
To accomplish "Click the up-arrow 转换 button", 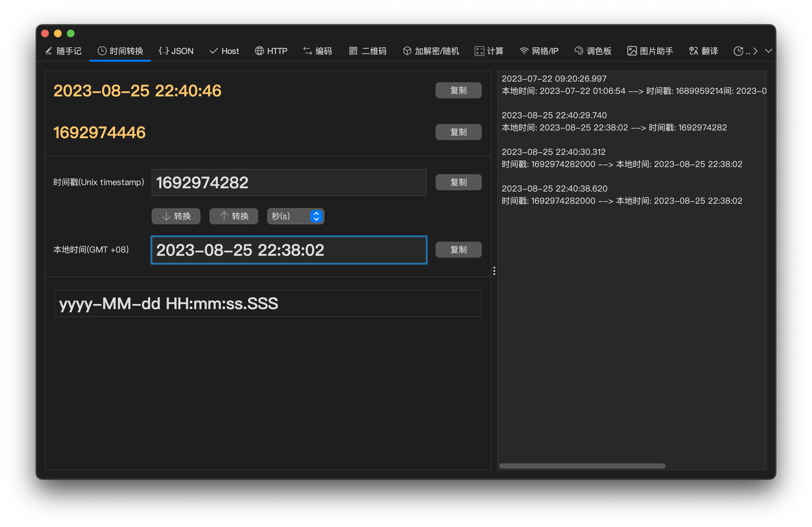I will (234, 216).
